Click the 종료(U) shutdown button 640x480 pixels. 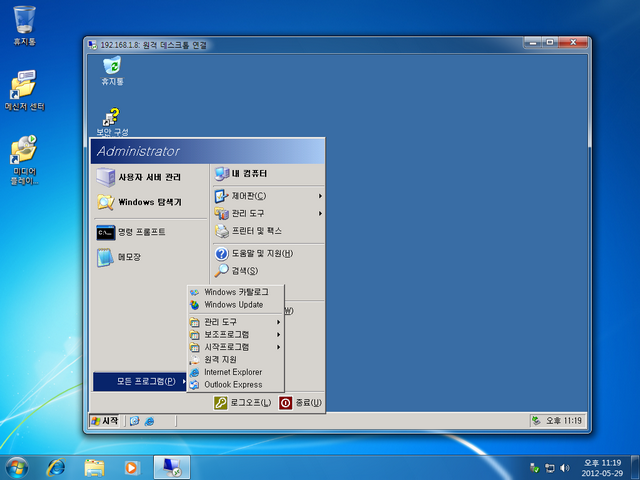point(300,403)
